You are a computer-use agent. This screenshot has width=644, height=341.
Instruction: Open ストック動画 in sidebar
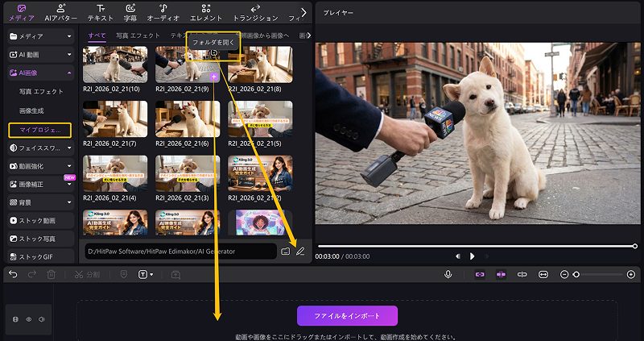[x=41, y=220]
